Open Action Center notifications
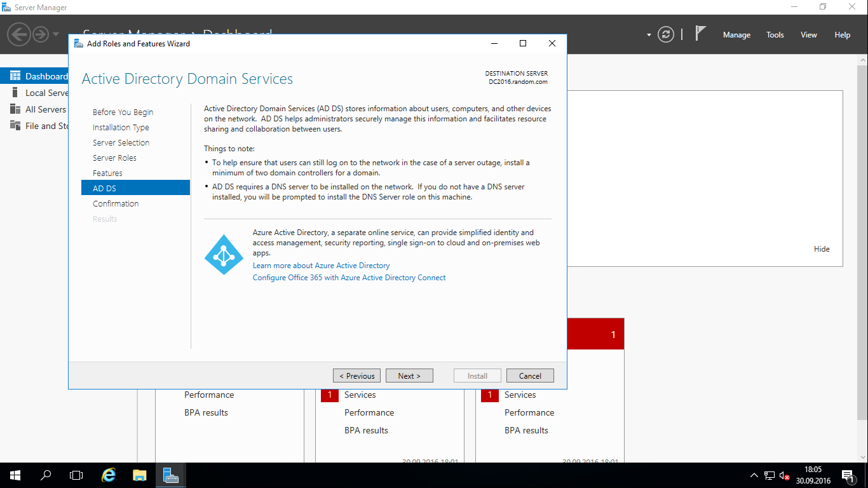Screen dimensions: 868x488 848,475
